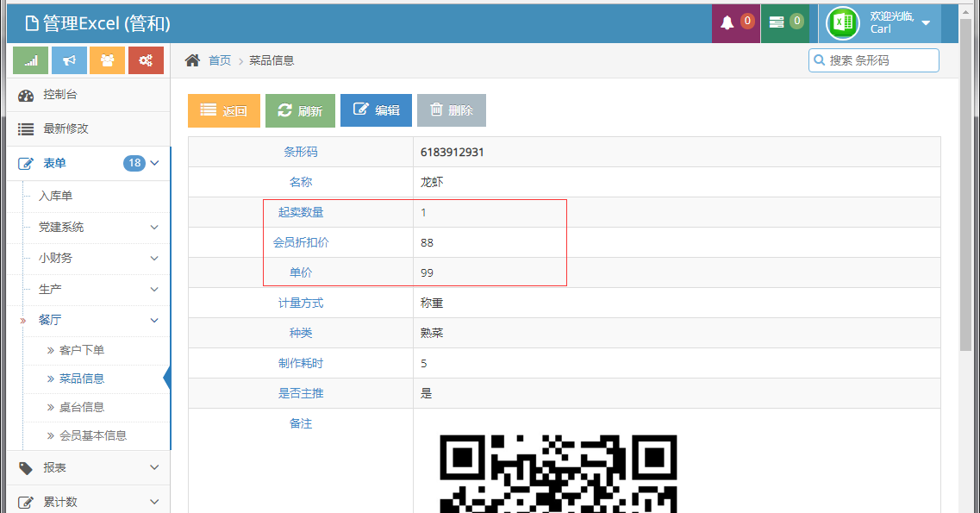Collapse the 表单 menu chevron
This screenshot has height=513, width=980.
(154, 163)
